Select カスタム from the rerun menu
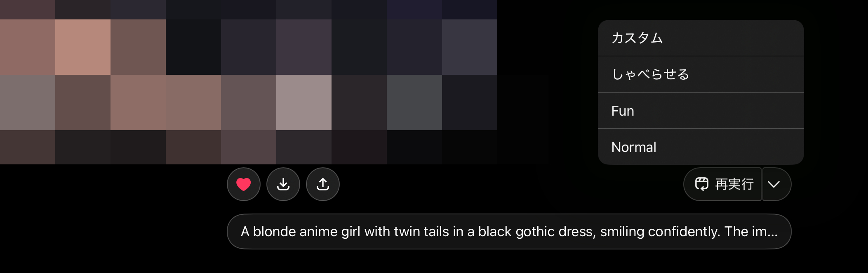 point(701,38)
